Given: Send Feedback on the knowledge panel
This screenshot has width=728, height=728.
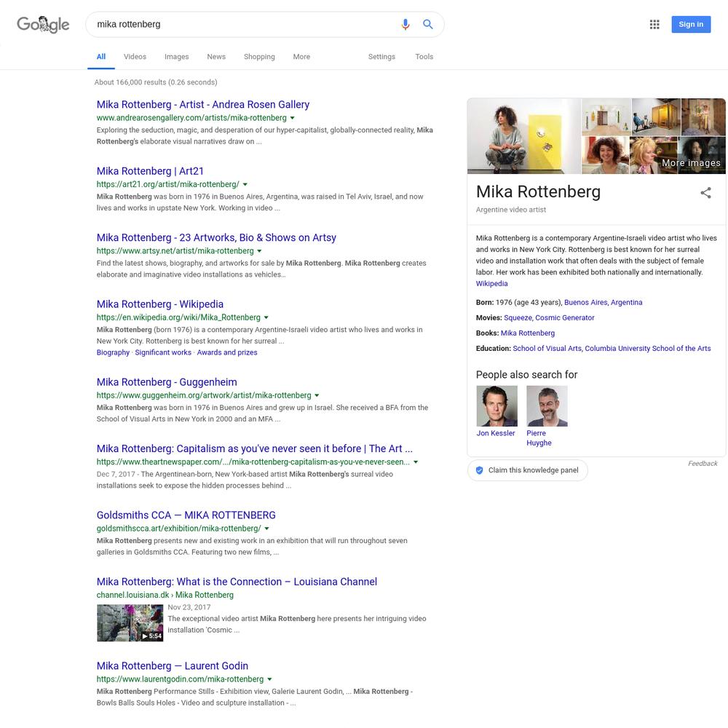Looking at the screenshot, I should coord(703,463).
